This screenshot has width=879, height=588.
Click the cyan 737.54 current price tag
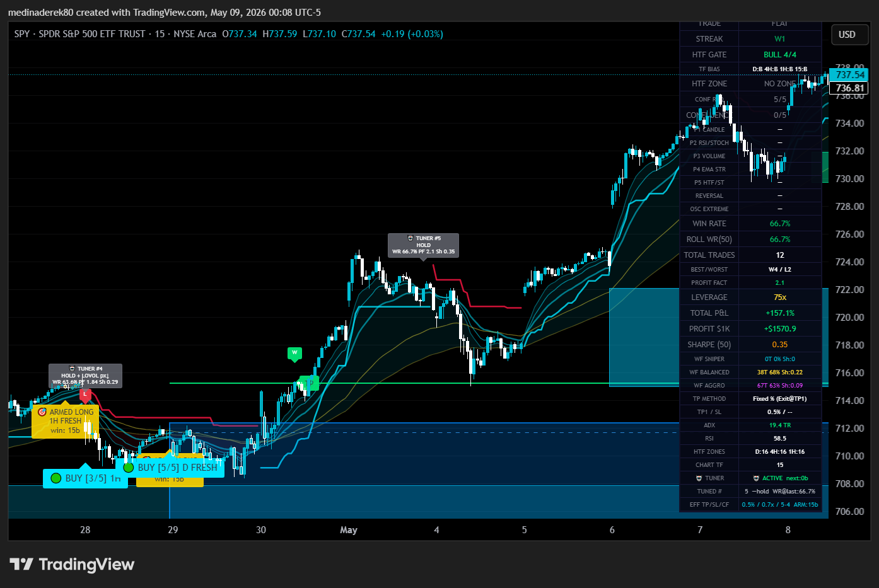point(849,74)
